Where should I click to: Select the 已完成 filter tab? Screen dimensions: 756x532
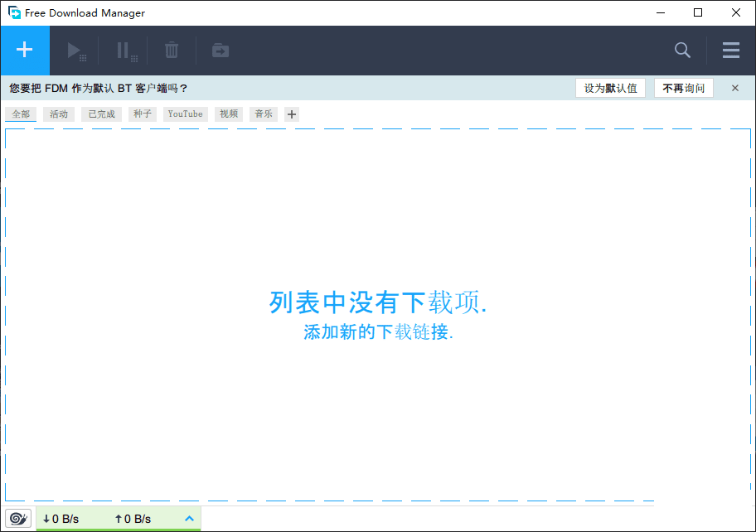click(x=101, y=114)
